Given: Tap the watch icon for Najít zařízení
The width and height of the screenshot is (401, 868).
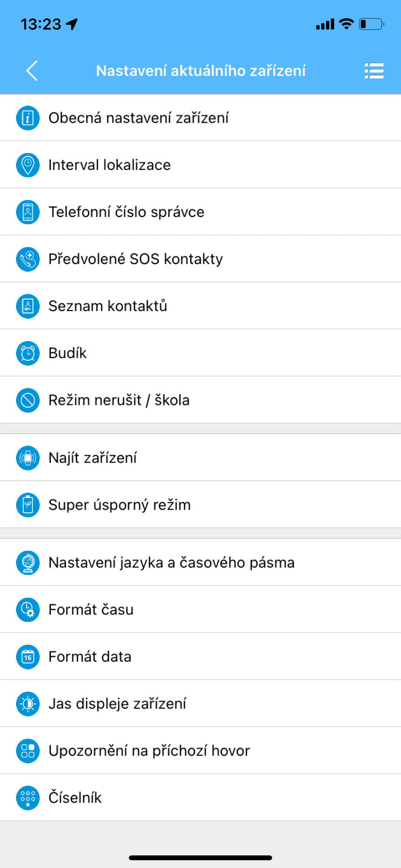Looking at the screenshot, I should click(x=28, y=458).
